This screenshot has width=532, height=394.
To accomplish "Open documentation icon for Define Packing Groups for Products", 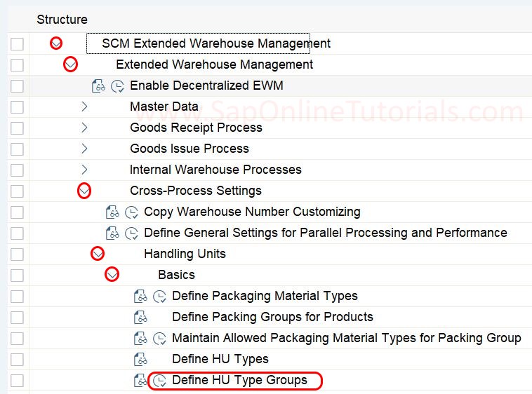I will click(140, 317).
